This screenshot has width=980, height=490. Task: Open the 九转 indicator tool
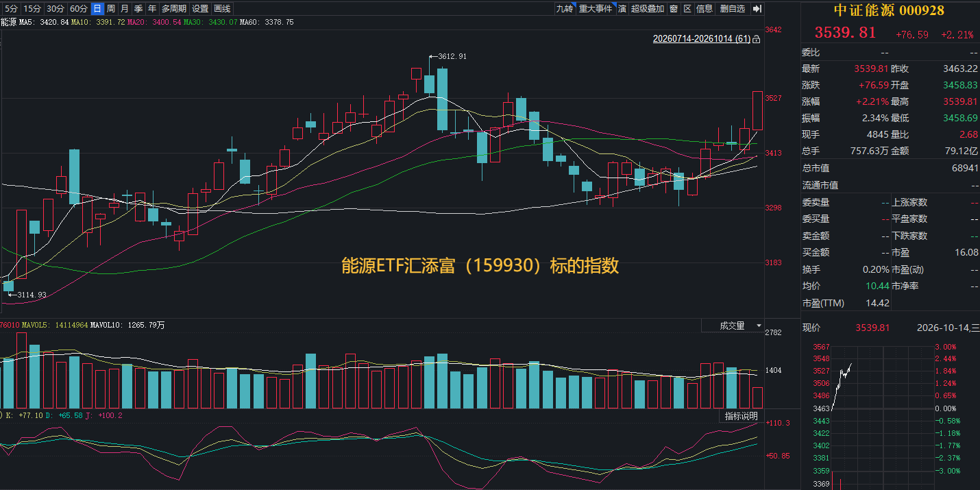(x=565, y=9)
